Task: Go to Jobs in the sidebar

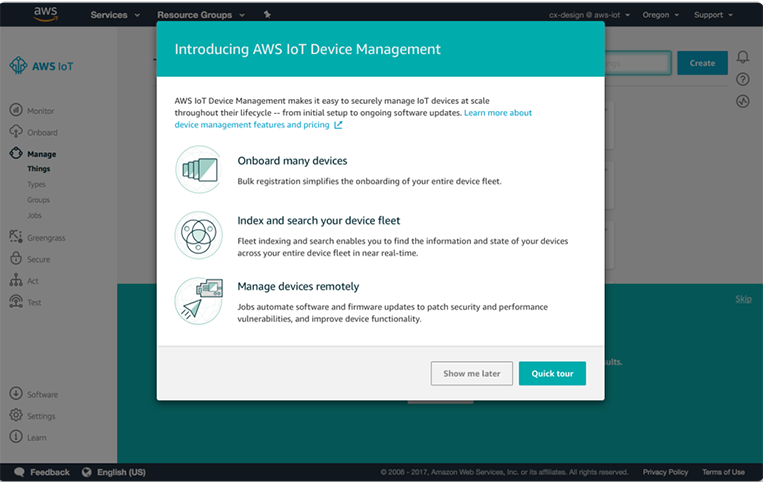Action: coord(35,215)
